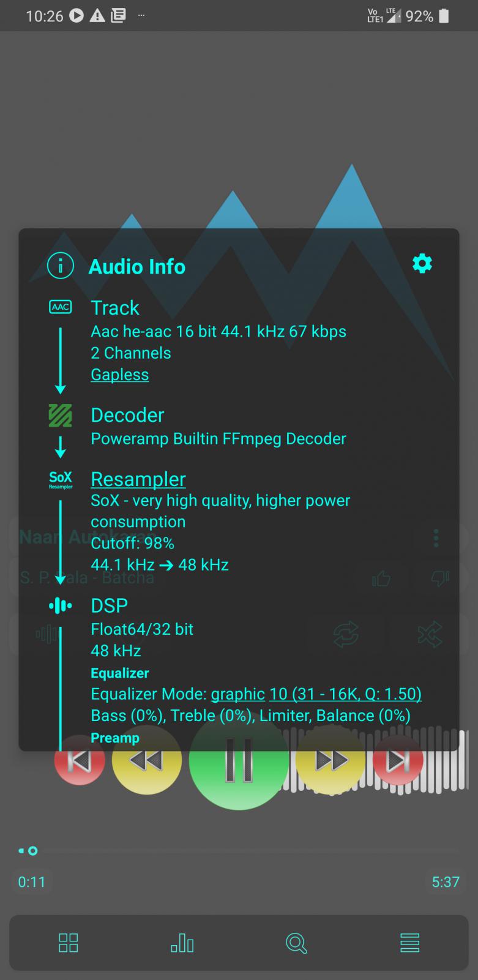Screen dimensions: 478x980
Task: Tap the green FFmpeg decoder icon
Action: coord(60,416)
